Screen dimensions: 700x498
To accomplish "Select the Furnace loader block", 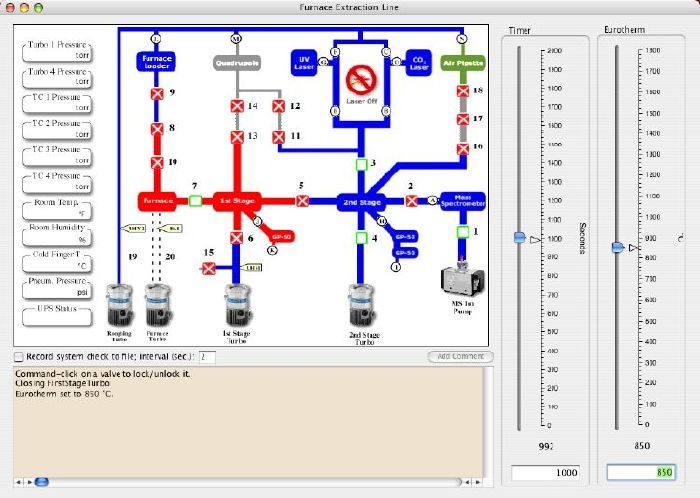I will point(156,62).
